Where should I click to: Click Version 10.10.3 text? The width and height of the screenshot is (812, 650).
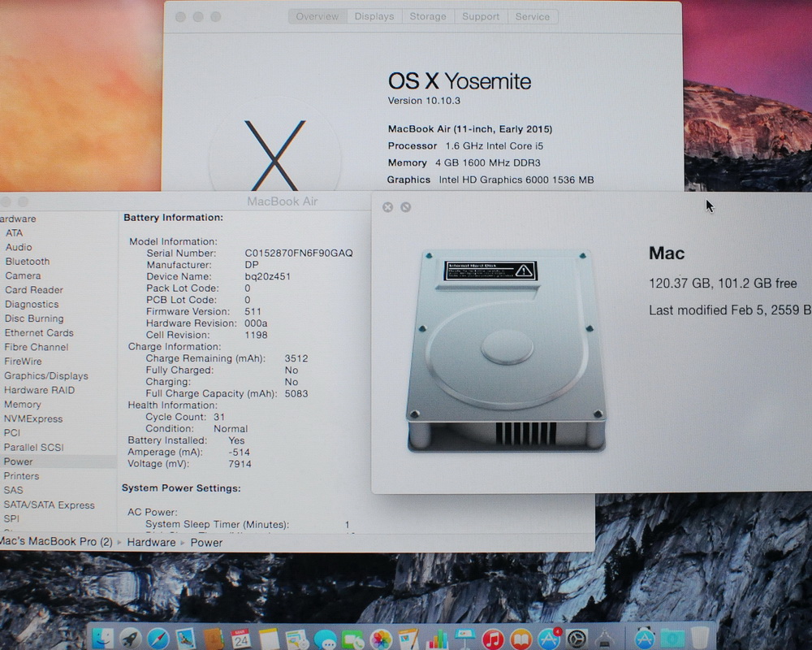[x=424, y=101]
